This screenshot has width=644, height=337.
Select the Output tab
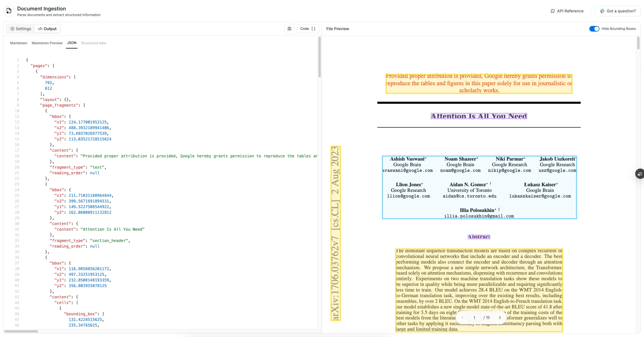[47, 29]
